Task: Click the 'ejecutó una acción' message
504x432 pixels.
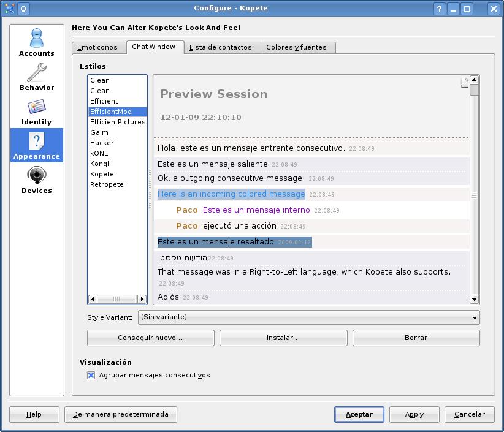Action: (x=240, y=226)
